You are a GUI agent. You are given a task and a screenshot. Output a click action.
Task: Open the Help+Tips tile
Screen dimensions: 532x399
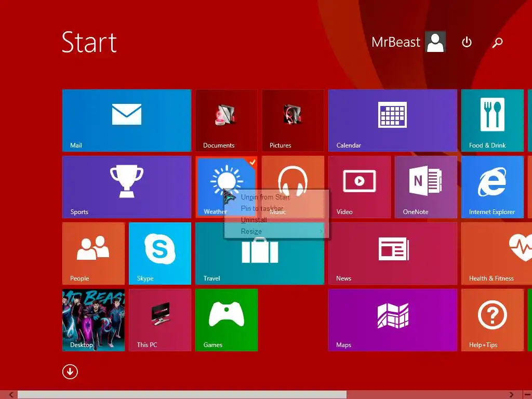click(x=493, y=320)
